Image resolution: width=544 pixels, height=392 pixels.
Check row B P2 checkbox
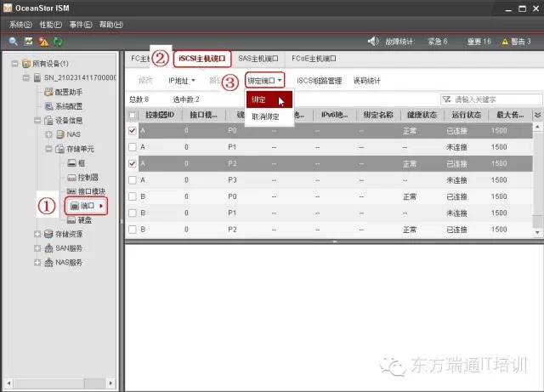tap(133, 230)
